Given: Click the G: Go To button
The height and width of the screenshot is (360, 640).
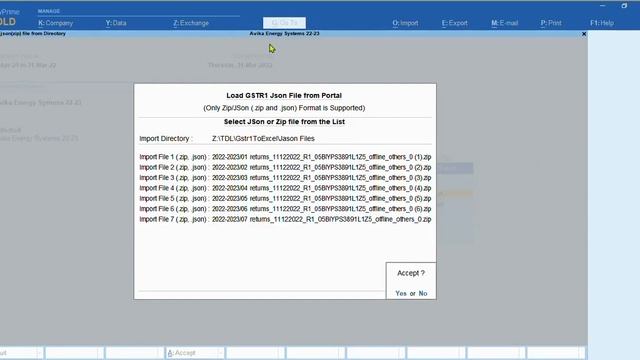Looking at the screenshot, I should pyautogui.click(x=284, y=23).
